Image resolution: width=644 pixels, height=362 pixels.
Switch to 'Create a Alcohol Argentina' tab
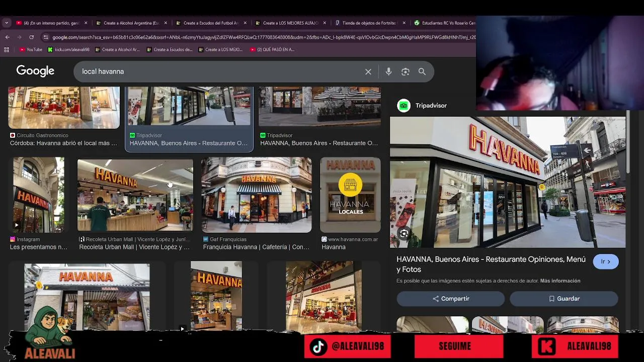128,23
